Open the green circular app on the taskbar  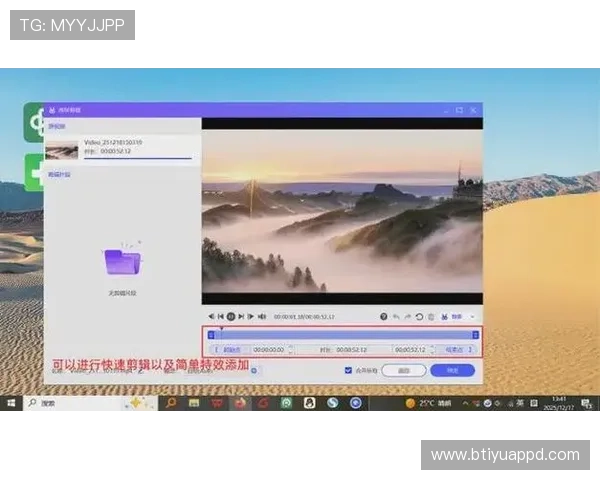[x=286, y=403]
